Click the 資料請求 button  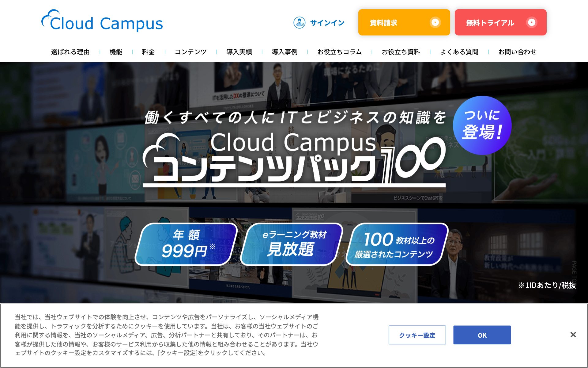(x=404, y=22)
